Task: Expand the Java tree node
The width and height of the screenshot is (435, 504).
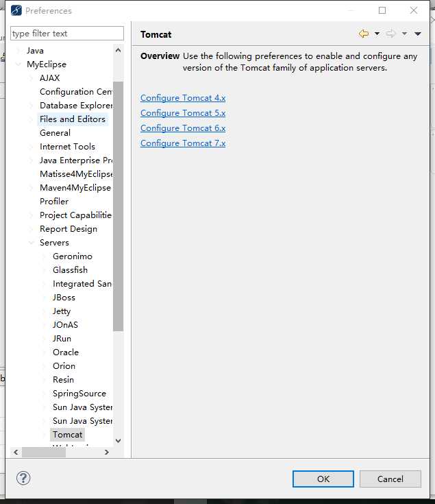Action: click(18, 51)
